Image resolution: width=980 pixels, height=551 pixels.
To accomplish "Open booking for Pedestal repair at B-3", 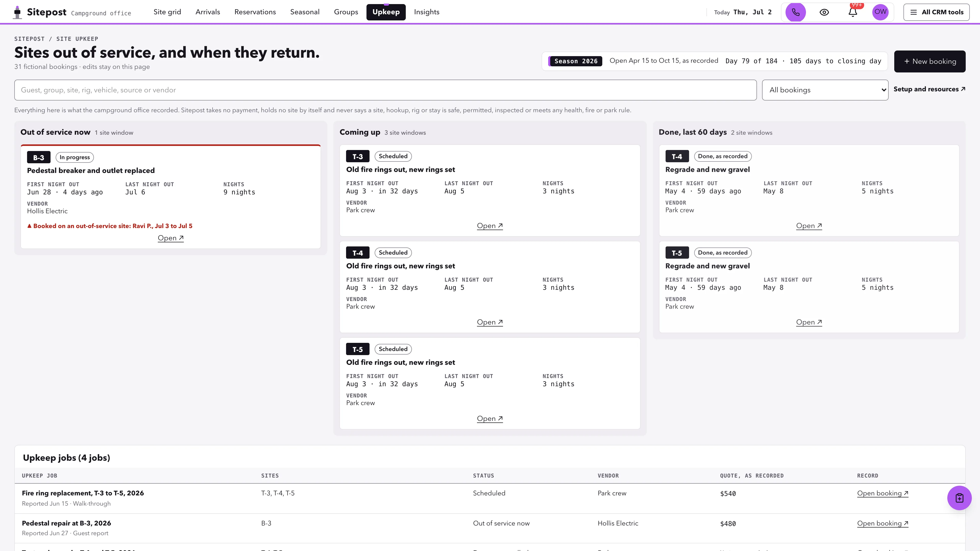I will click(883, 523).
